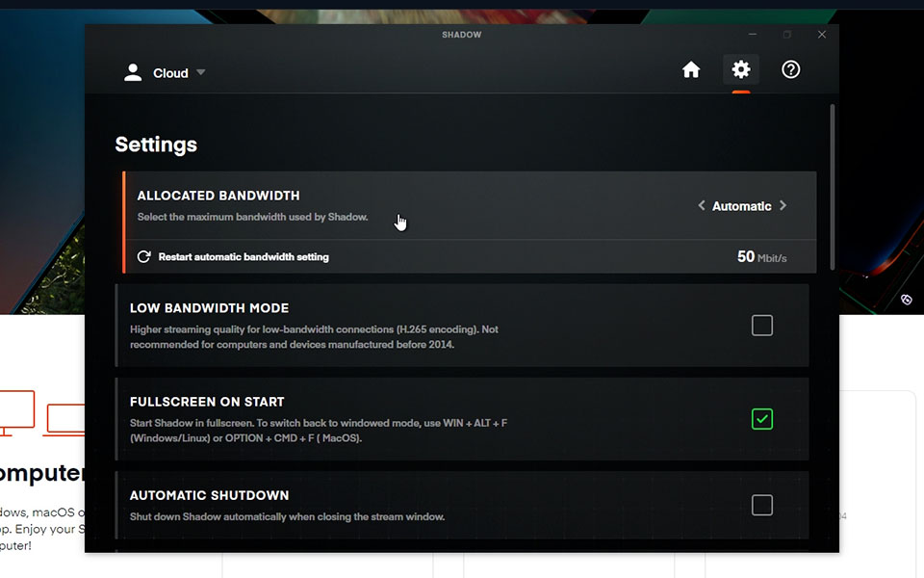Image resolution: width=924 pixels, height=578 pixels.
Task: Click the Settings page title
Action: pos(156,144)
